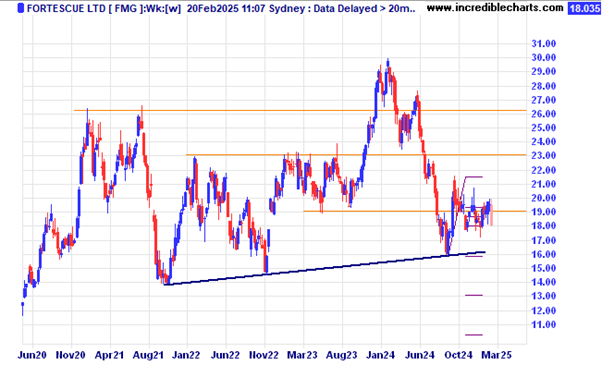
Task: Select the 11.00 price axis label
Action: pyautogui.click(x=544, y=325)
